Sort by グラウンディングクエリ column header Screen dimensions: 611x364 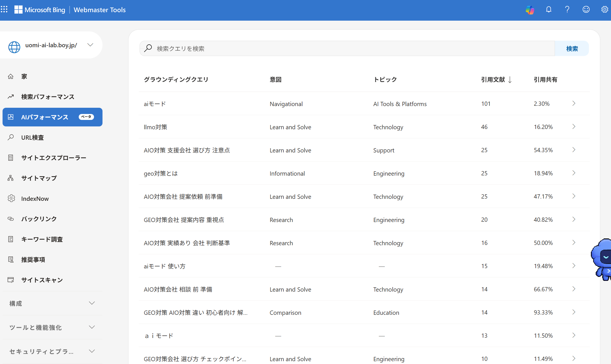176,80
